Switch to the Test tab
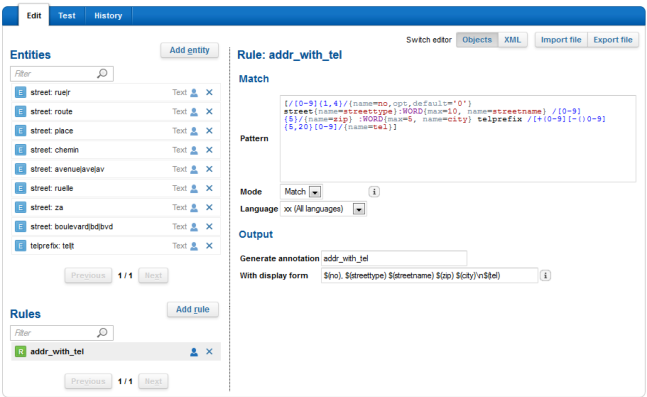The height and width of the screenshot is (397, 647). pyautogui.click(x=67, y=16)
